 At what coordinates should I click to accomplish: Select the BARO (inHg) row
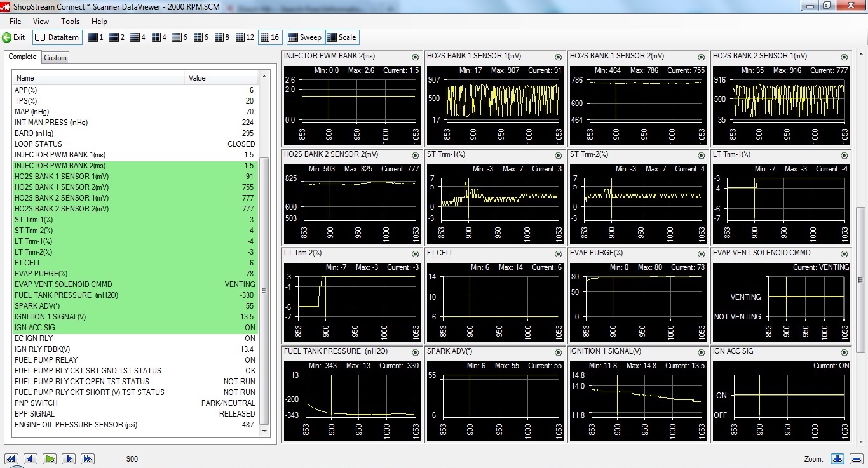pos(135,133)
